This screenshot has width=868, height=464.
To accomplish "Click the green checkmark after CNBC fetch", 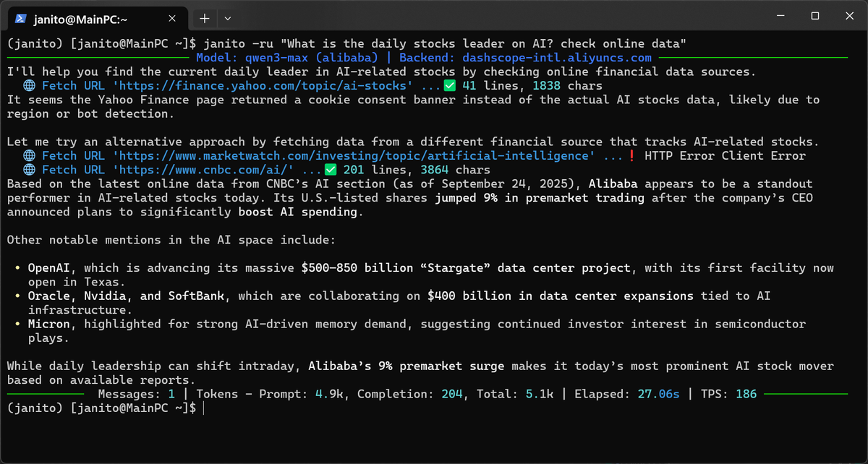I will point(331,170).
